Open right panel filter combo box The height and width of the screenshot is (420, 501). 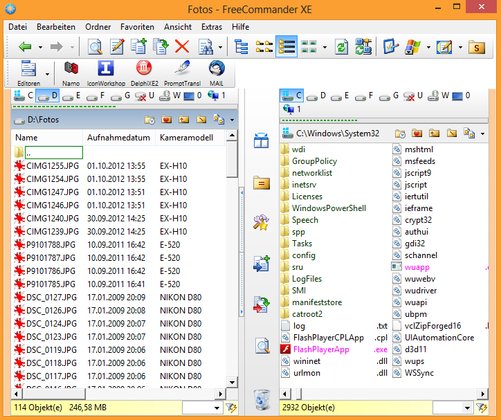pyautogui.click(x=452, y=407)
